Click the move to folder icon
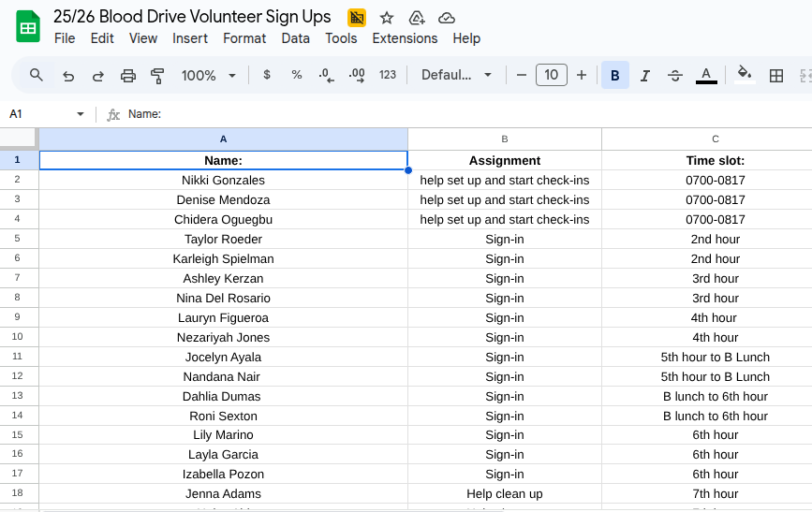This screenshot has height=512, width=812. click(x=417, y=18)
